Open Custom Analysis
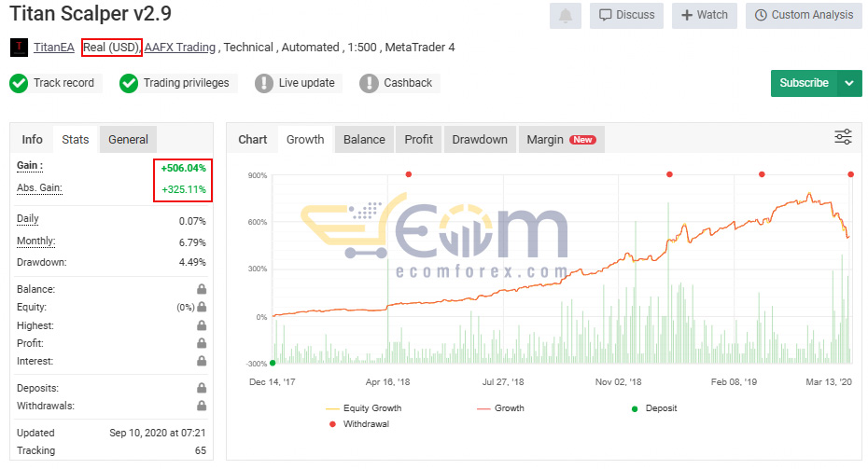Screen dimensions: 868x469 tap(804, 16)
